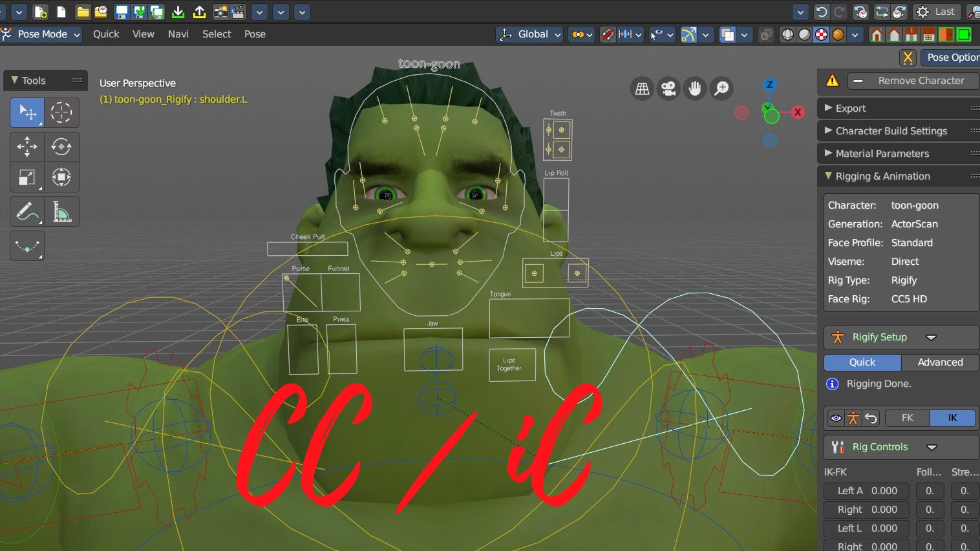Click the X axis on navigation gizmo
Screen dimensions: 980x551
(x=798, y=112)
